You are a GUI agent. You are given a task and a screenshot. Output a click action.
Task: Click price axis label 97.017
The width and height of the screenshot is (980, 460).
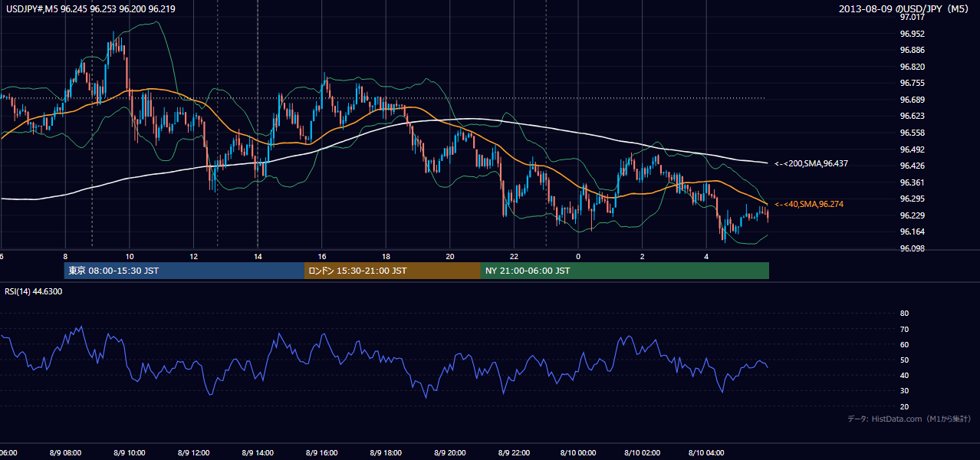(x=912, y=17)
